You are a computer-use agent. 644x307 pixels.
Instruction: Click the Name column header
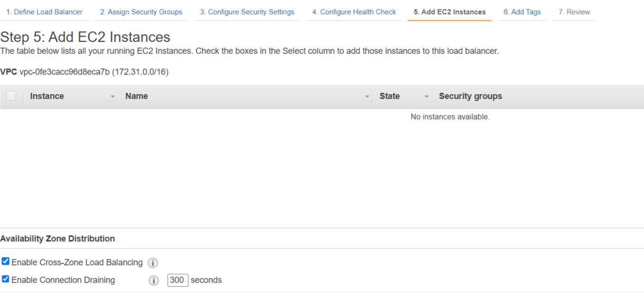(136, 96)
